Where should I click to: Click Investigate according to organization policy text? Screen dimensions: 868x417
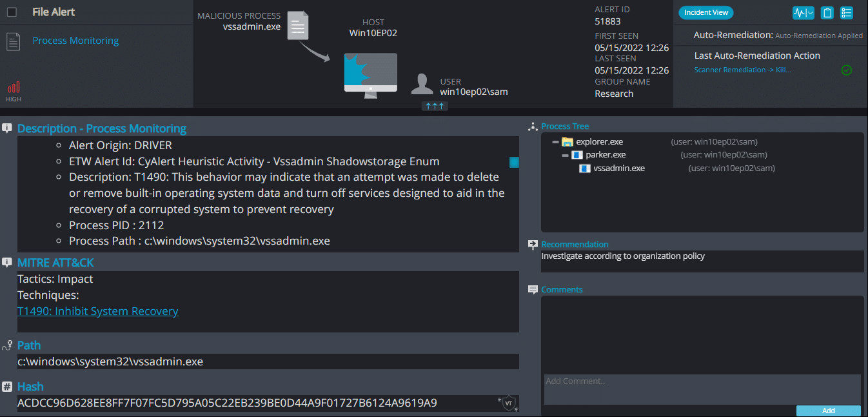point(623,256)
